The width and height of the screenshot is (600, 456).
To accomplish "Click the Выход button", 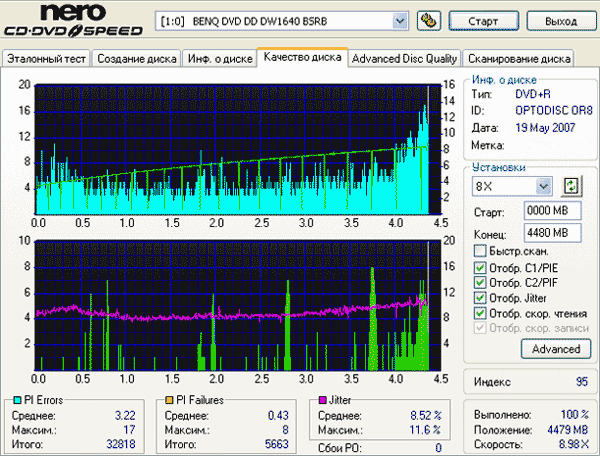I will [x=561, y=21].
